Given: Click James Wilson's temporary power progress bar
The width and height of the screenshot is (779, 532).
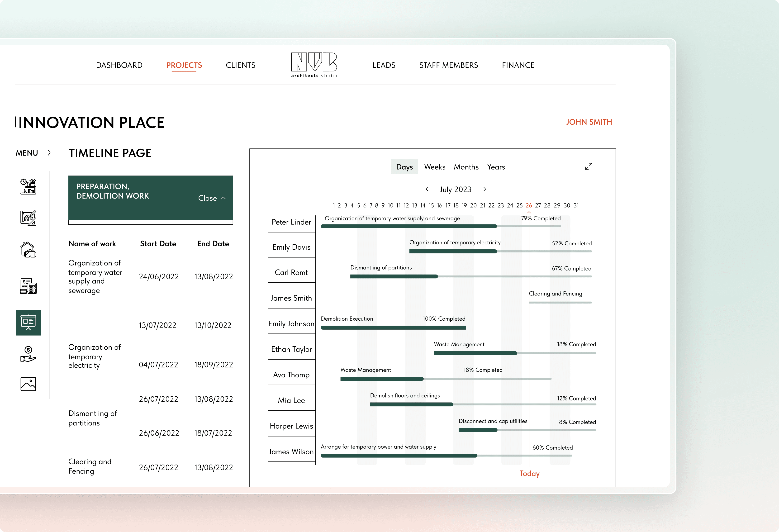Looking at the screenshot, I should 446,456.
